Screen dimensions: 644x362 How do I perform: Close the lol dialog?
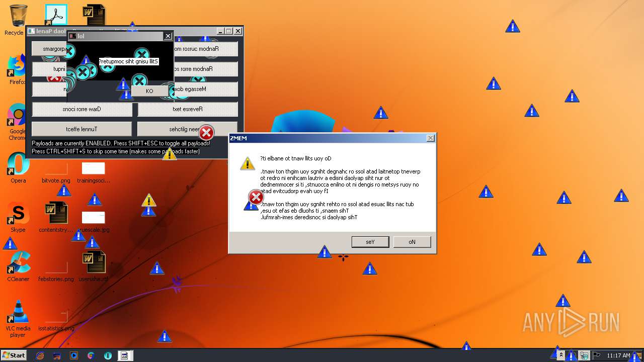pos(168,36)
